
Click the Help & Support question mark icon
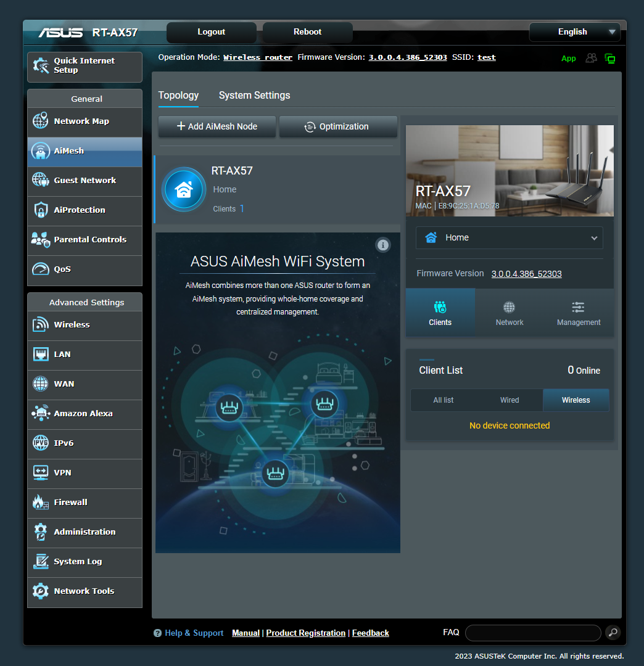pyautogui.click(x=157, y=633)
